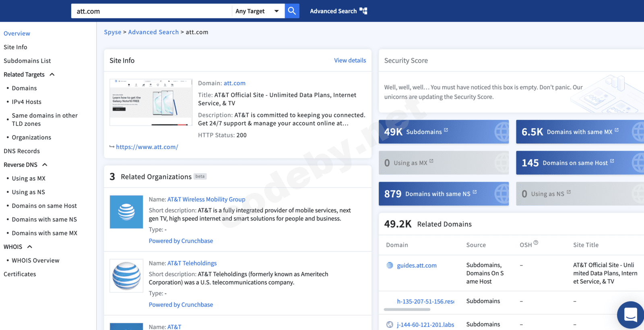Open the att.com site screenshot thumbnail
644x330 pixels.
coord(151,102)
